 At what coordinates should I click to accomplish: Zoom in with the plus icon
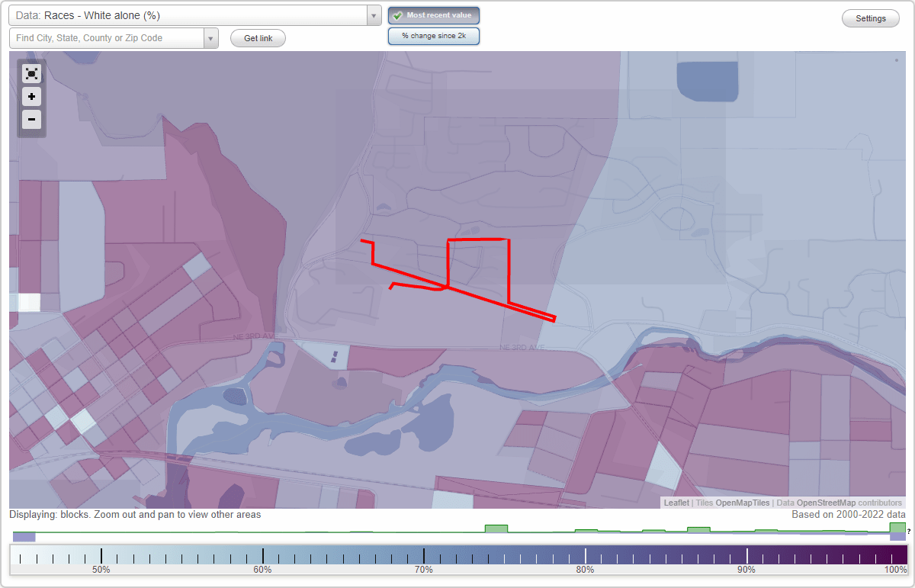click(x=31, y=97)
